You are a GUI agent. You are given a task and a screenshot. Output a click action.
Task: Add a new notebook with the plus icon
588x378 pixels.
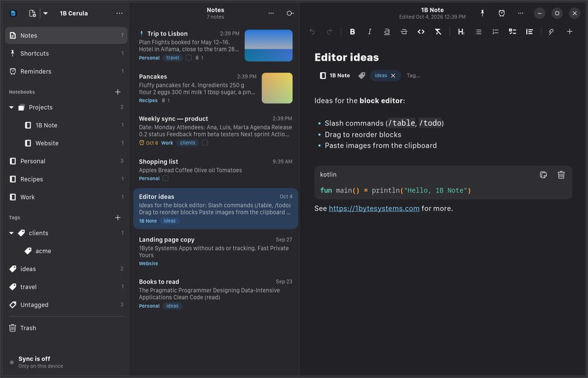118,92
